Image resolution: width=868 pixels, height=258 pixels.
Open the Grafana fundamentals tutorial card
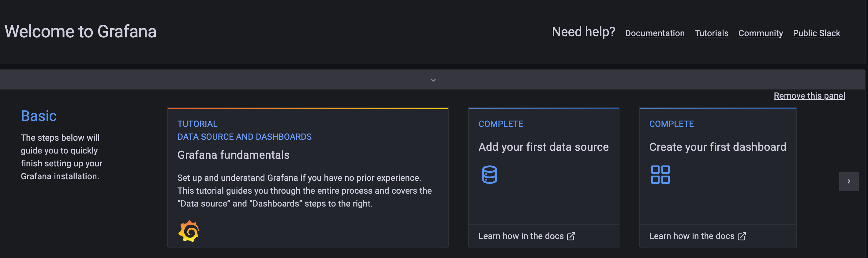click(x=233, y=155)
